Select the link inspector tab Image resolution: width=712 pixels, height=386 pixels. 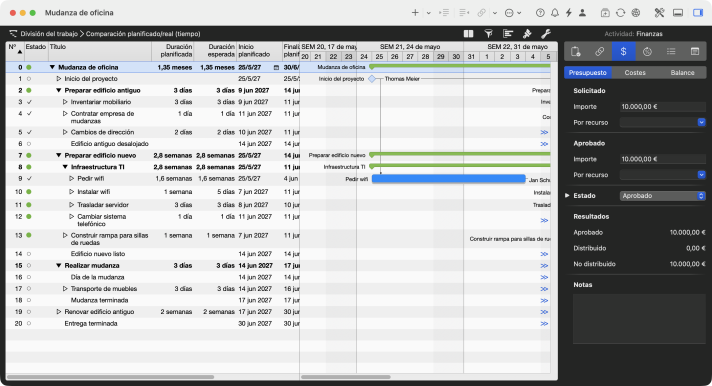point(599,51)
